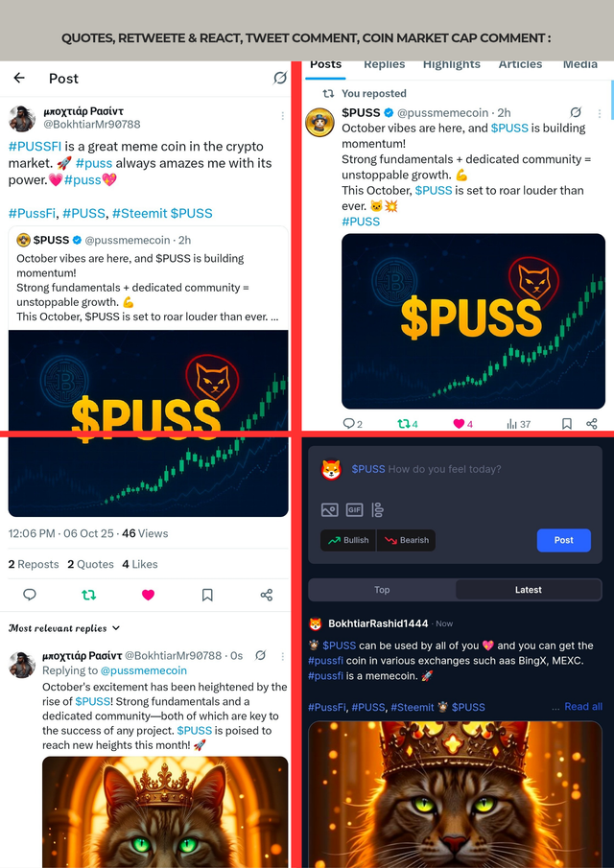614x868 pixels.
Task: Bookmark the post beside the share icon under Likes
Action: [207, 595]
